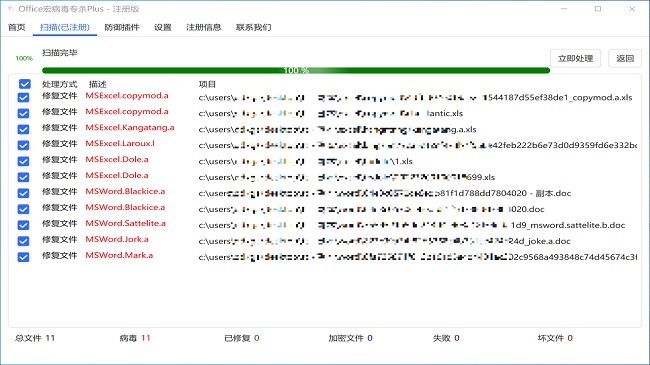This screenshot has height=365, width=650.
Task: Select the 扫描(已注册) tab
Action: [x=65, y=27]
